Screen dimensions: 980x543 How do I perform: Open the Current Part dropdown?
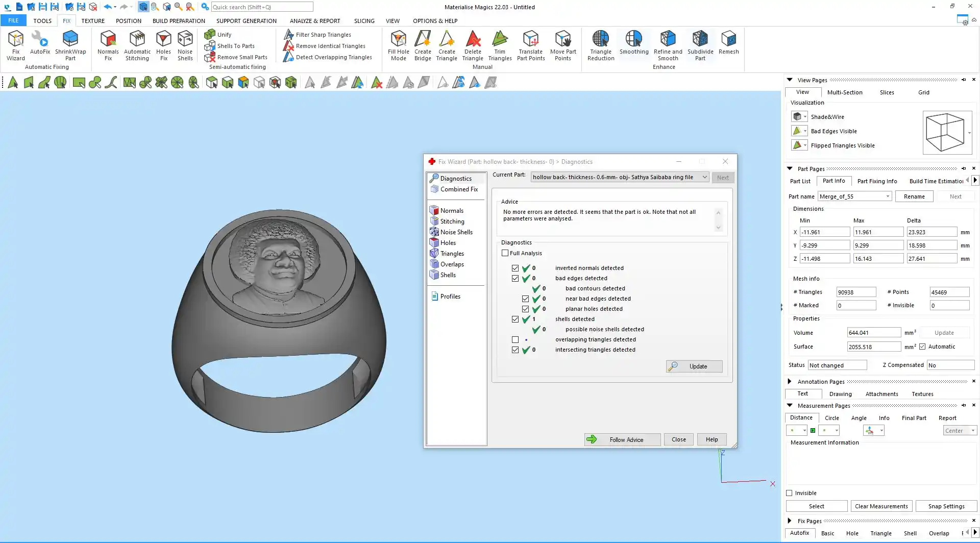pos(704,177)
